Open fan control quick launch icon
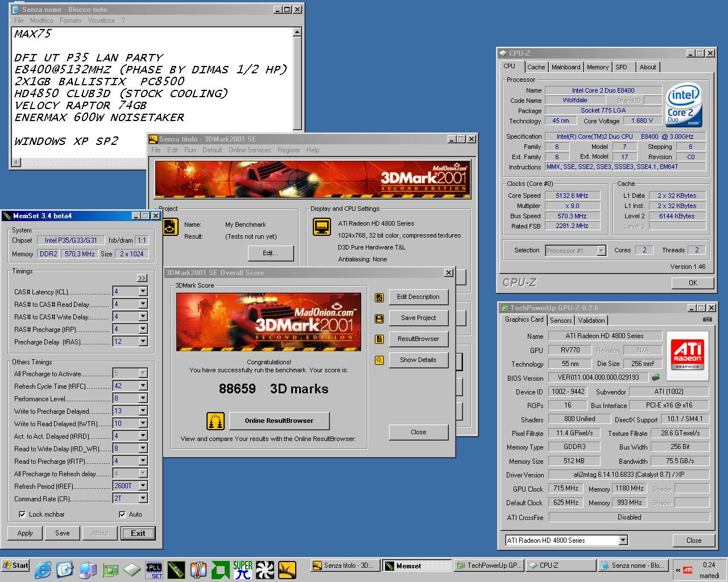The width and height of the screenshot is (728, 582). pos(265,569)
